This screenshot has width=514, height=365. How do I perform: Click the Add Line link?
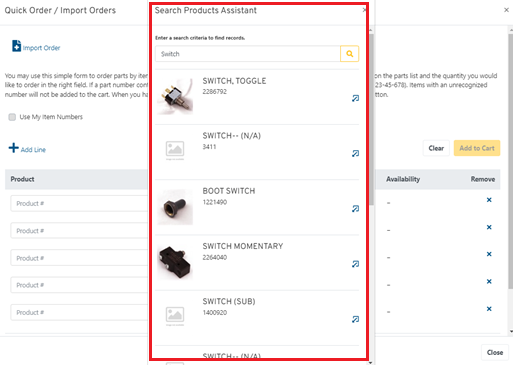(x=33, y=150)
